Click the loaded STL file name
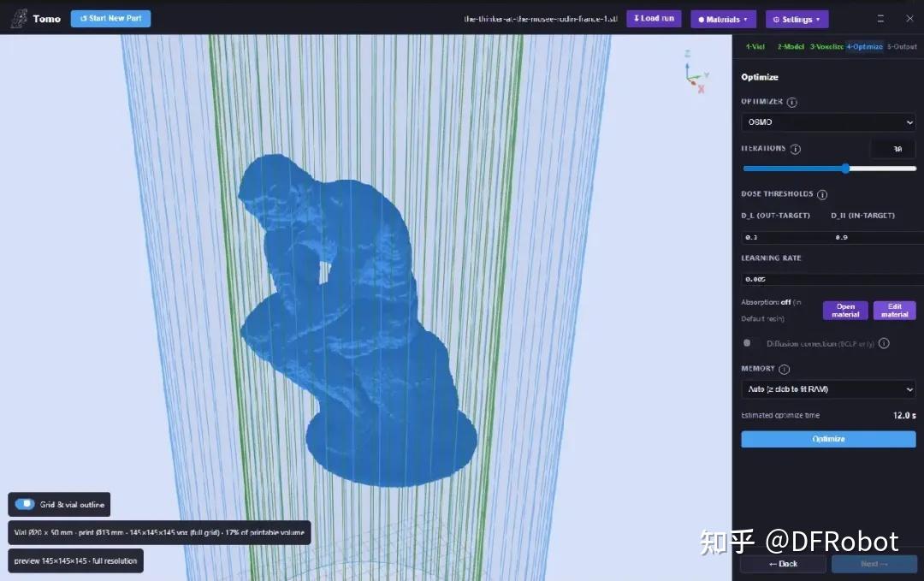Screen dimensions: 924x581 click(541, 19)
